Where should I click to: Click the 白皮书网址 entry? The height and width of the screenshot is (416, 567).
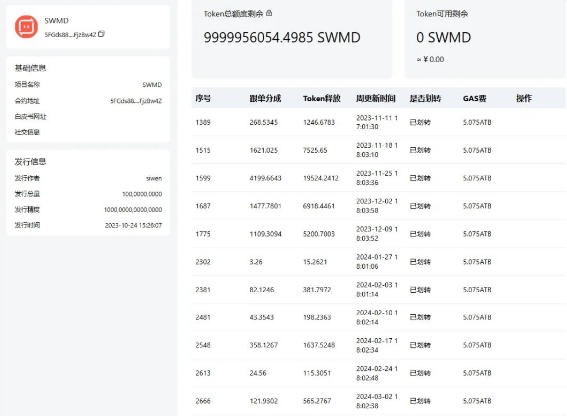coord(30,116)
